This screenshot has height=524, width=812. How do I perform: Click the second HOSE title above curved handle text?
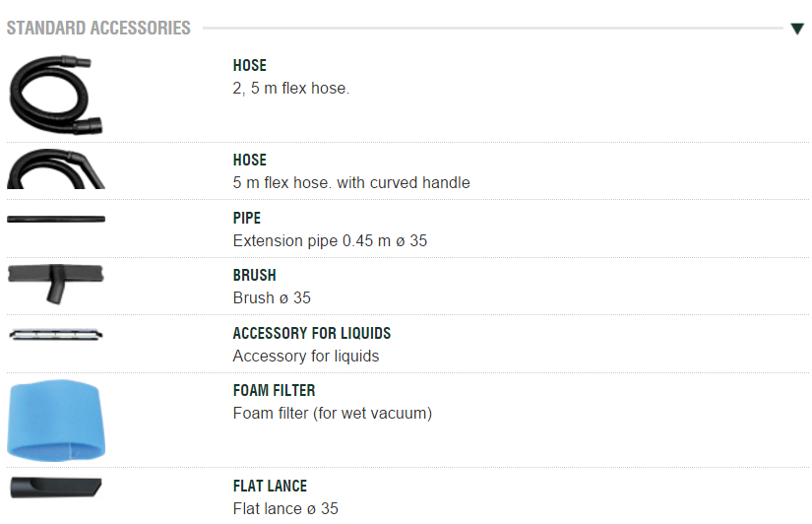click(250, 160)
